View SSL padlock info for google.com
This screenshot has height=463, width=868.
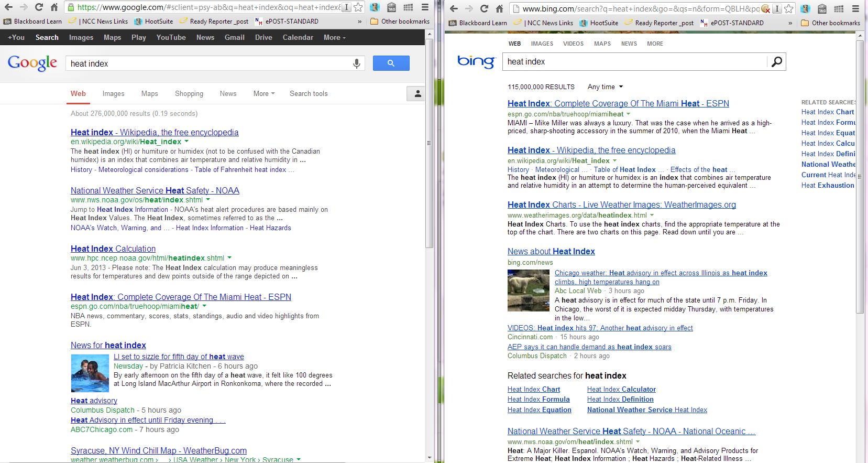[x=71, y=7]
